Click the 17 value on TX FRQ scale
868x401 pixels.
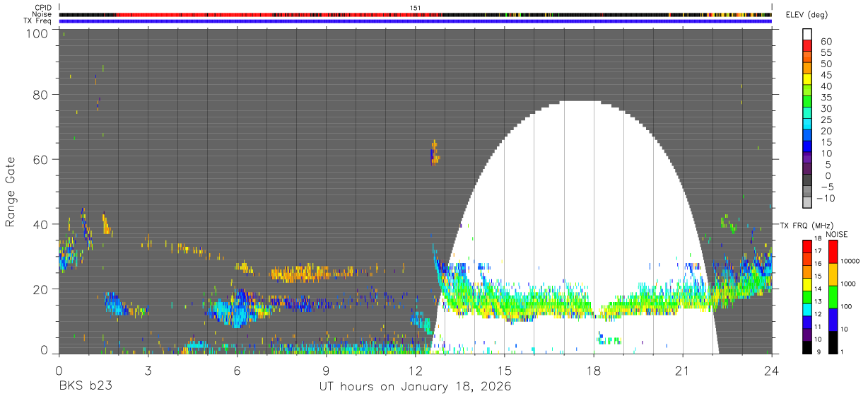click(x=819, y=251)
